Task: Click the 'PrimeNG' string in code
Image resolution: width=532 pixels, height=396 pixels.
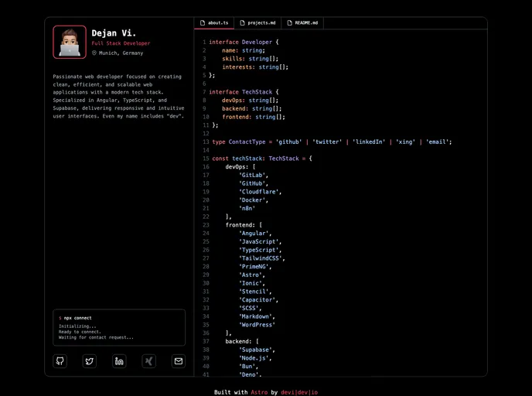Action: coord(255,267)
